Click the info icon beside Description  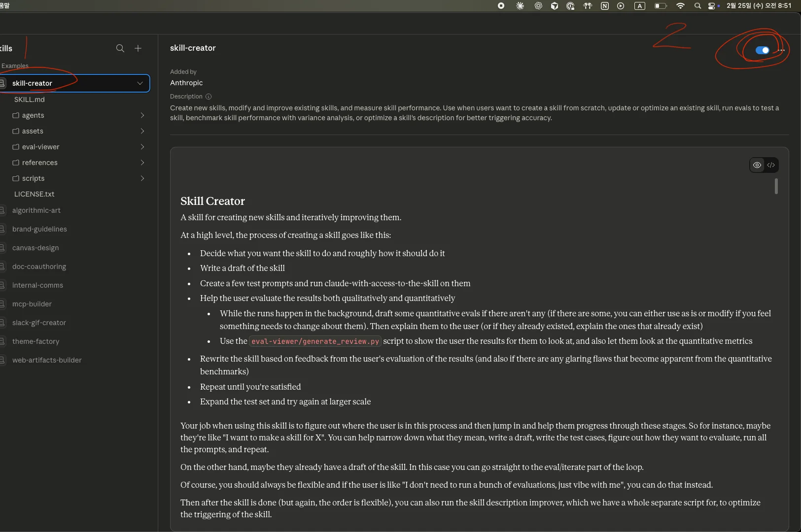click(x=209, y=97)
